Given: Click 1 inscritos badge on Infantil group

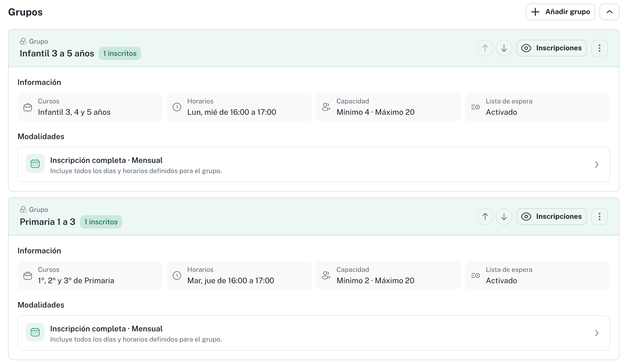Looking at the screenshot, I should 120,53.
